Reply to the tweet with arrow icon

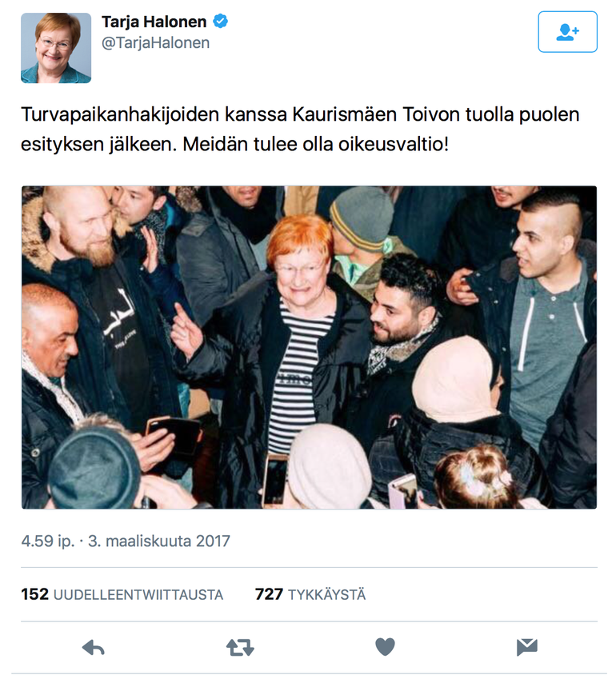[x=93, y=649]
